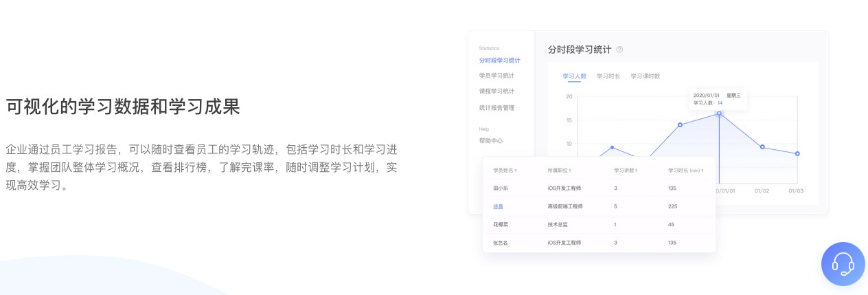Click the 01/03 x-axis date label
The width and height of the screenshot is (868, 295).
(x=796, y=190)
